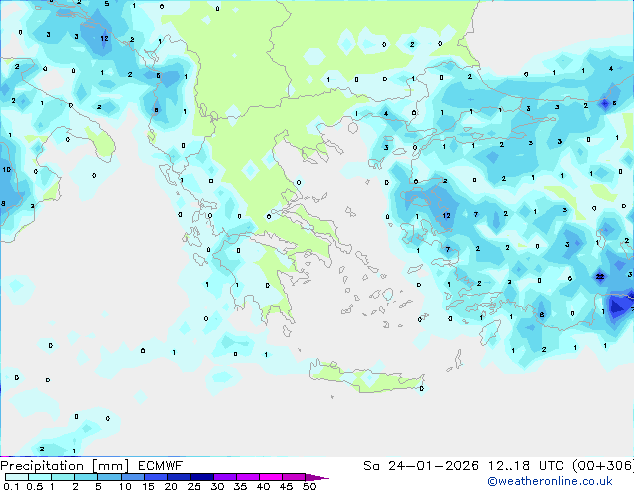Click the 40–45 mm bright pink swatch
Screen dimensions: 634x490
coord(271,477)
